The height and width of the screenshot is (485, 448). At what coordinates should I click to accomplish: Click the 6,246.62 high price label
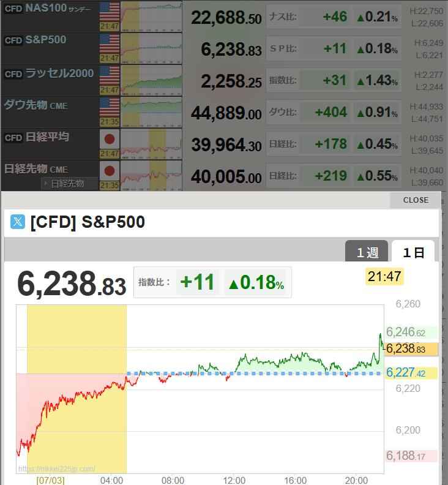coord(411,332)
